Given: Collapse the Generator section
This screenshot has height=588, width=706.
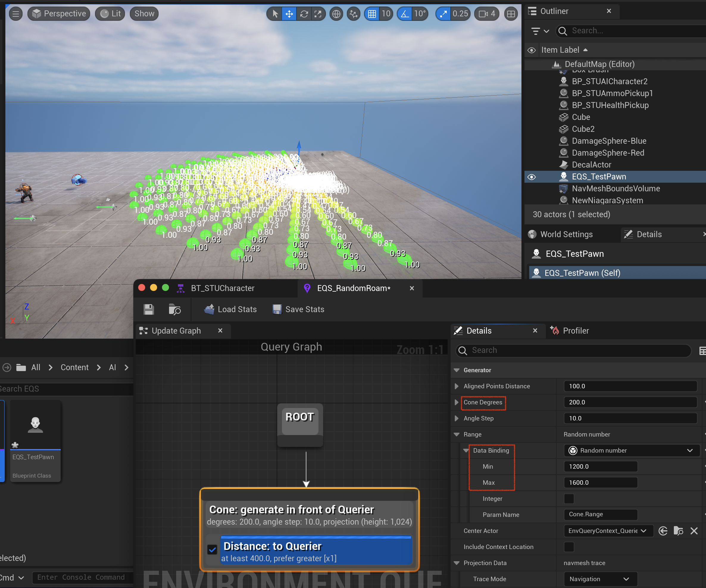Looking at the screenshot, I should tap(457, 370).
